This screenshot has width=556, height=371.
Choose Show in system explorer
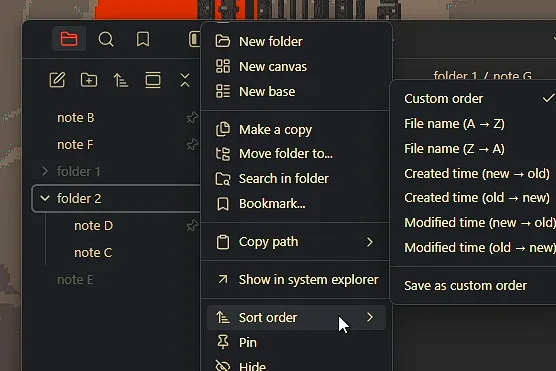(296, 279)
